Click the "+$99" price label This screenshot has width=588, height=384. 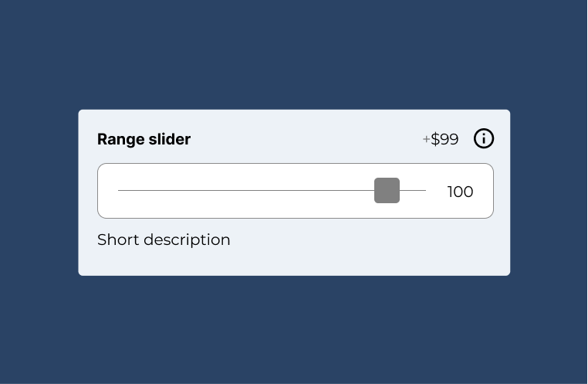coord(441,139)
